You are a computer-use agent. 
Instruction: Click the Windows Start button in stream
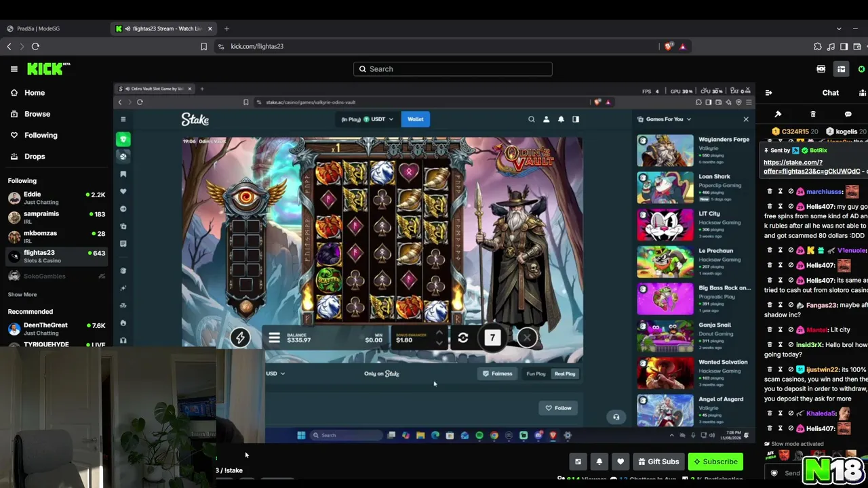(x=301, y=435)
